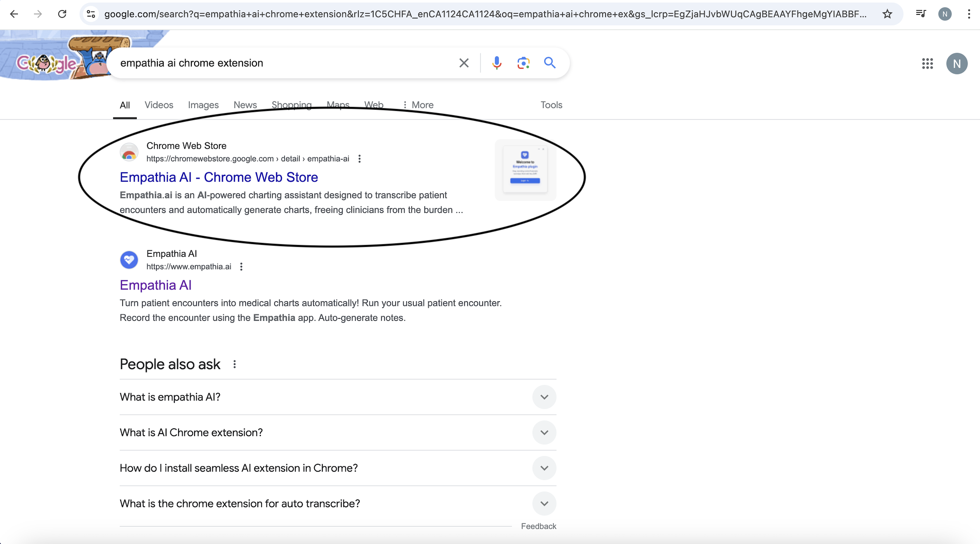This screenshot has width=980, height=544.
Task: Expand "What is AI Chrome extension?" question
Action: point(544,432)
